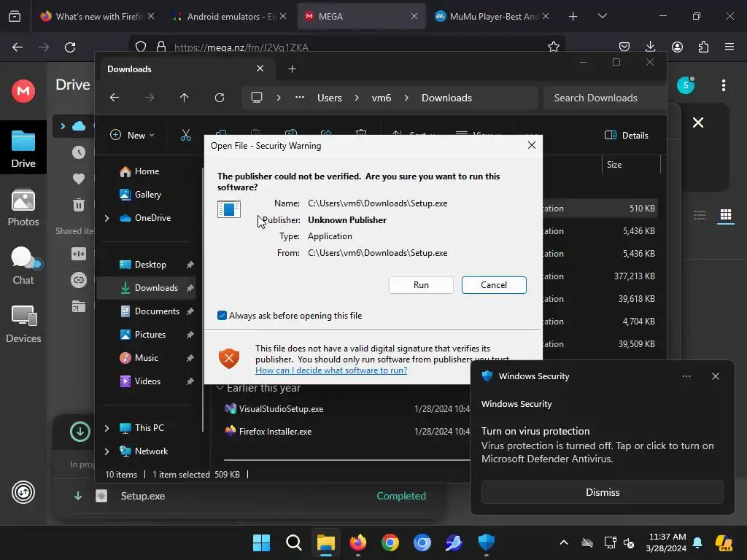Expand the OneDrive tree node
The width and height of the screenshot is (747, 560).
(107, 218)
